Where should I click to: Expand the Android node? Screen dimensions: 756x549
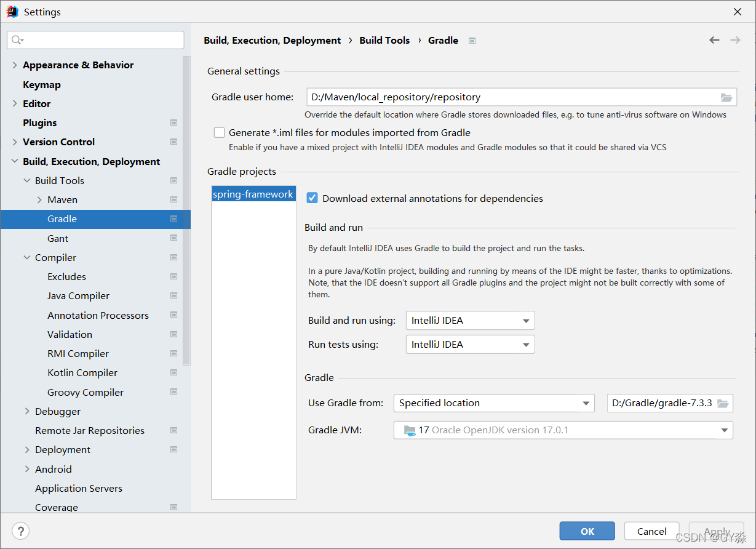tap(27, 470)
